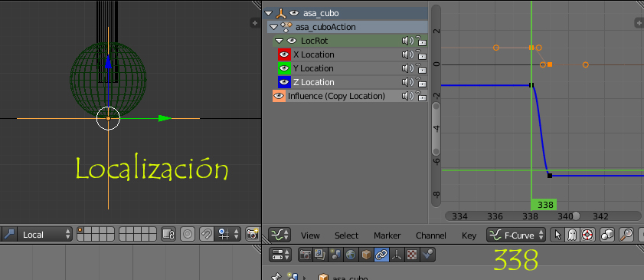Open the Object properties cube tab
This screenshot has height=280, width=644.
click(365, 255)
